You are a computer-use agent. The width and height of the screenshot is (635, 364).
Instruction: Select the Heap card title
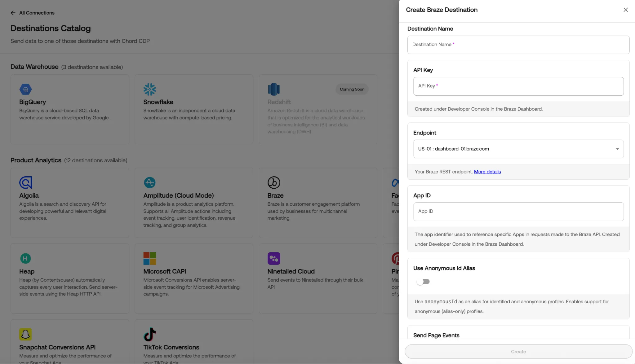tap(27, 271)
